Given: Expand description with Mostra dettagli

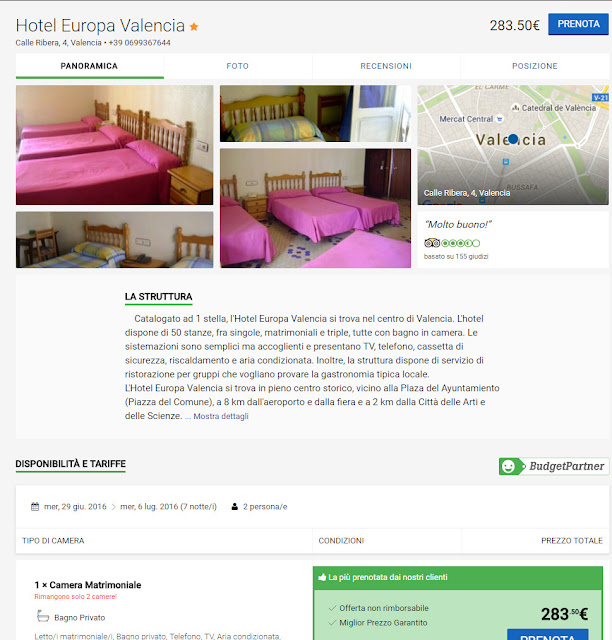Looking at the screenshot, I should pyautogui.click(x=221, y=416).
